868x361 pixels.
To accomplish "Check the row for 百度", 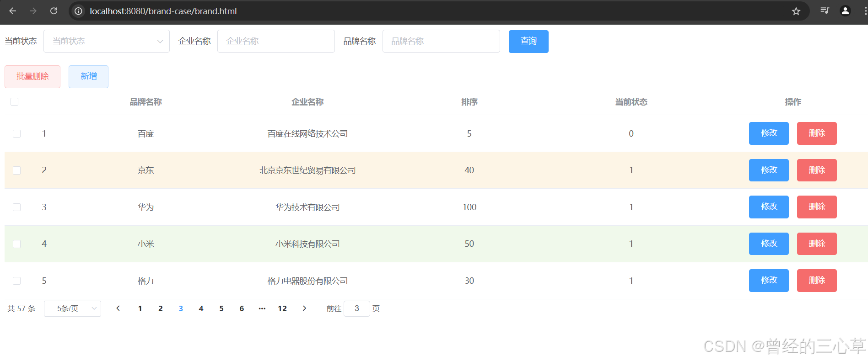I will coord(17,133).
